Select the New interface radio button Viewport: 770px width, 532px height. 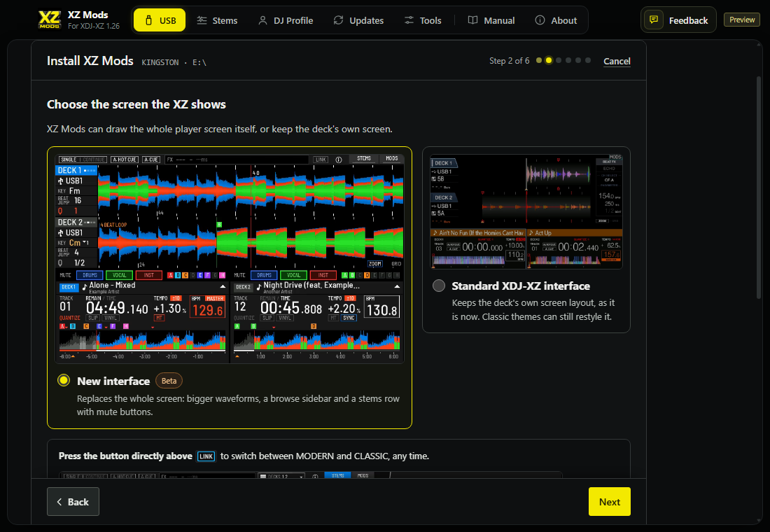tap(64, 381)
